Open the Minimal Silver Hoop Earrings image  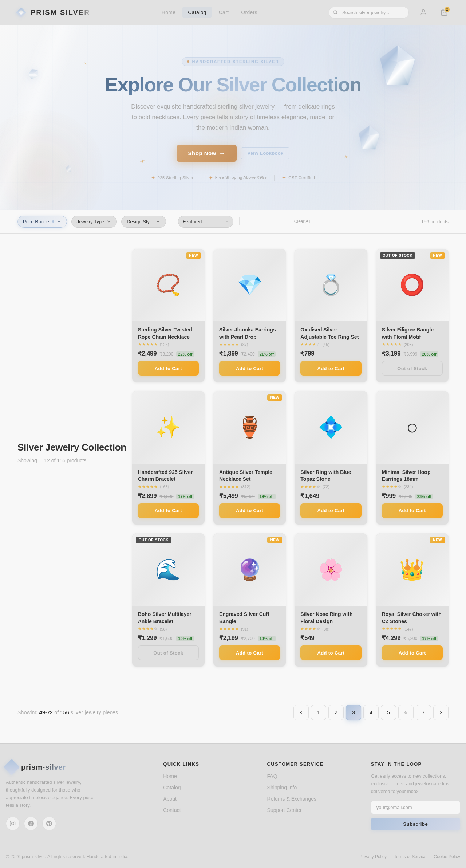(412, 427)
